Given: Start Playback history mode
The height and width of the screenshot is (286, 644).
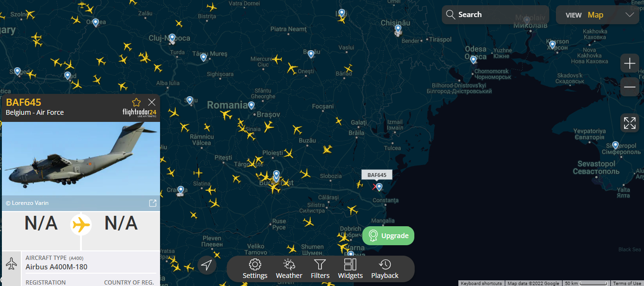Looking at the screenshot, I should tap(385, 269).
